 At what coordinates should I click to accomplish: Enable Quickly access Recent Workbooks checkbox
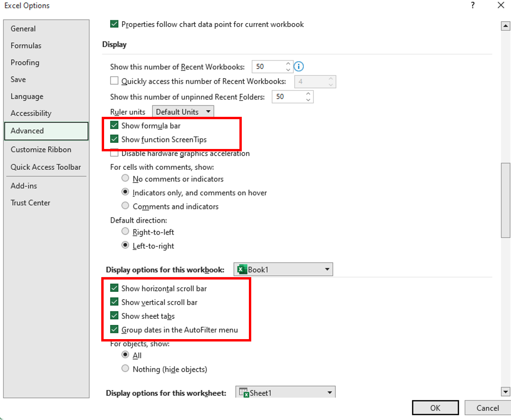[x=114, y=80]
